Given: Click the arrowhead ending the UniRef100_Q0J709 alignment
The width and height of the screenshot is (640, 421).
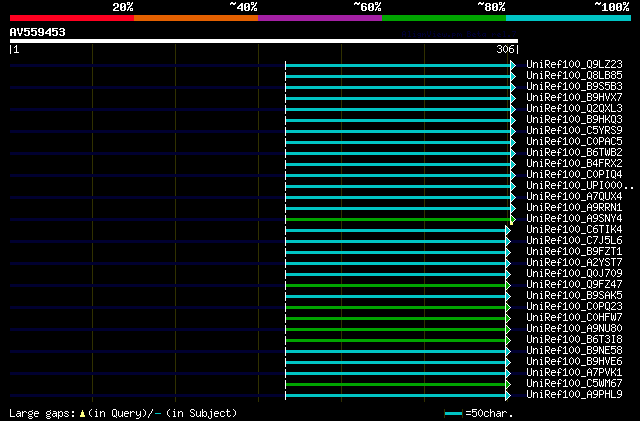Looking at the screenshot, I should [x=508, y=275].
